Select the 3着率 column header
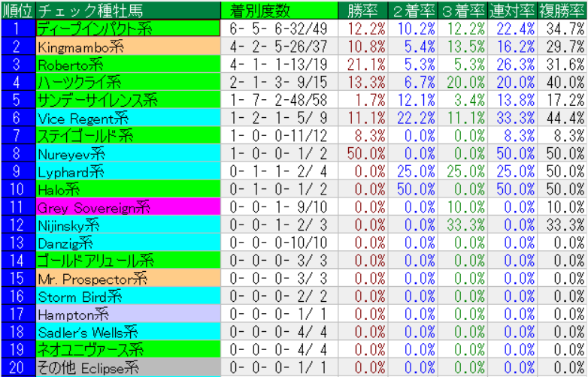 tap(463, 10)
